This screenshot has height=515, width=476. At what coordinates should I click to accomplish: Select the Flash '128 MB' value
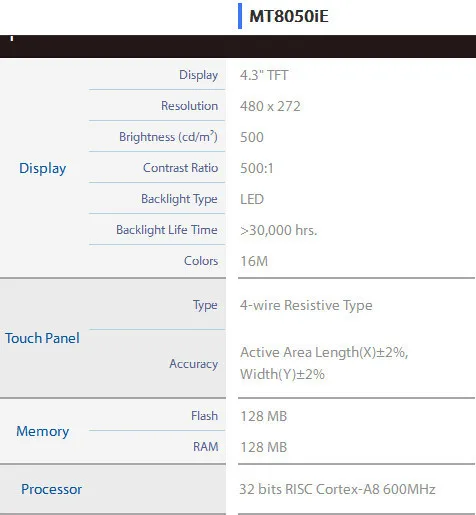tap(263, 416)
